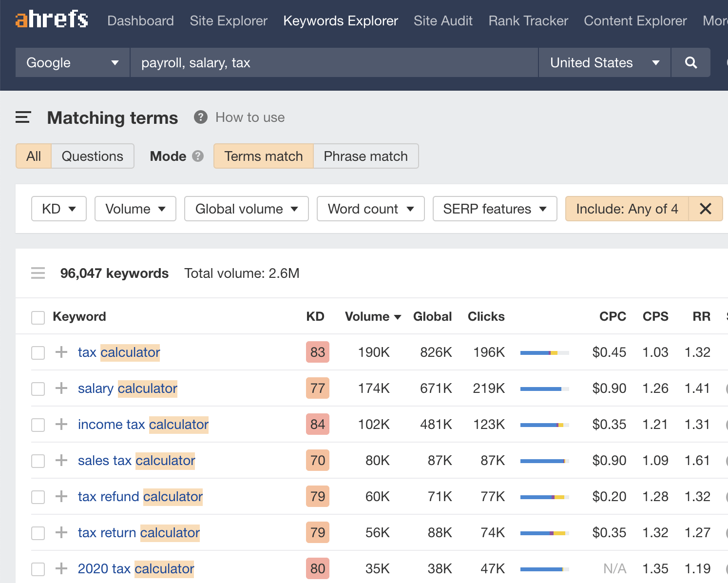Viewport: 728px width, 583px height.
Task: Add salary calculator using its plus icon
Action: (x=61, y=388)
